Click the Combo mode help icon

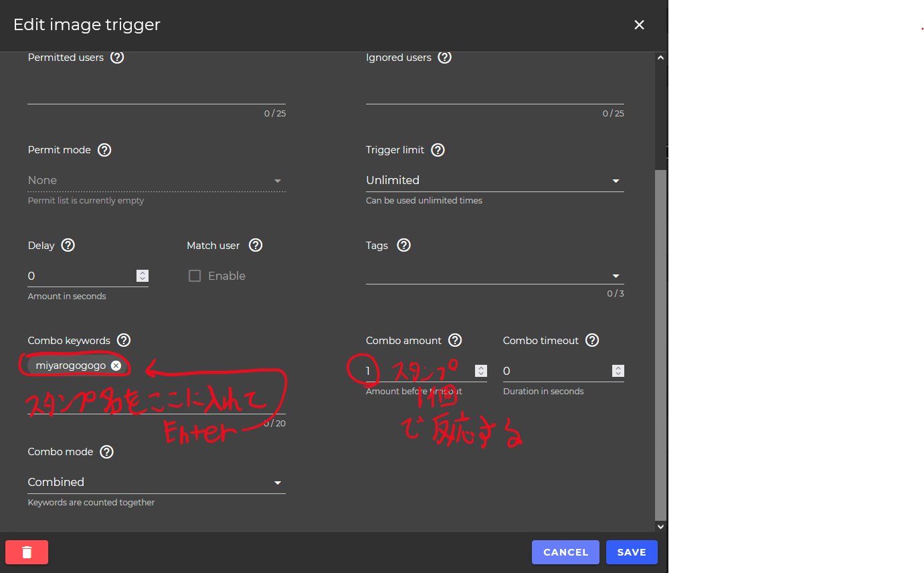106,452
